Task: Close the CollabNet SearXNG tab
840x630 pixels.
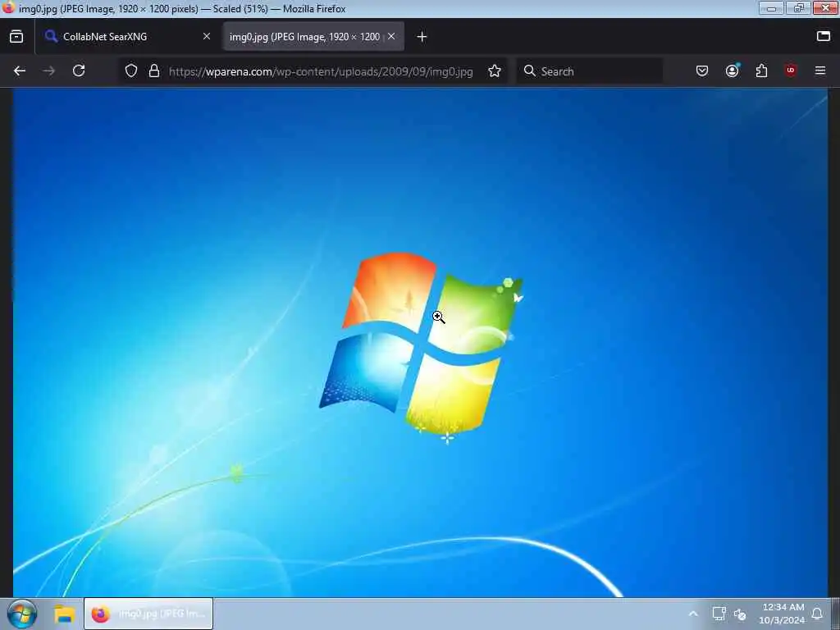Action: [x=207, y=36]
